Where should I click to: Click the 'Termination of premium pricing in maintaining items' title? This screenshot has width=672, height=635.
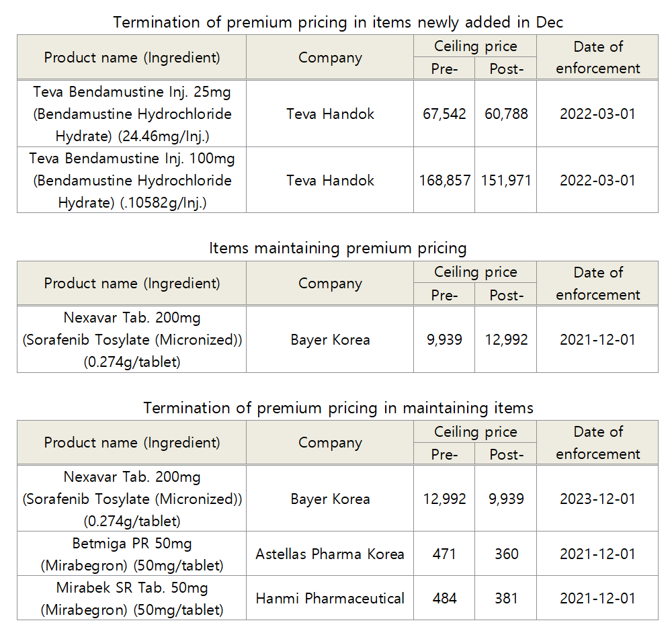click(338, 408)
